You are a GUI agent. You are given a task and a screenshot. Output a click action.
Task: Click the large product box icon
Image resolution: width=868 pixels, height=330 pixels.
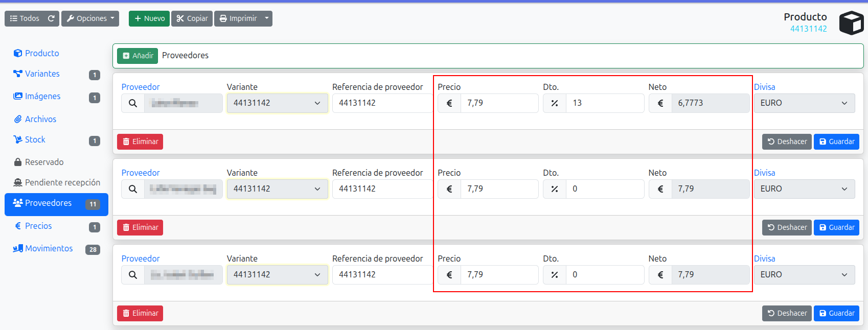click(x=851, y=23)
